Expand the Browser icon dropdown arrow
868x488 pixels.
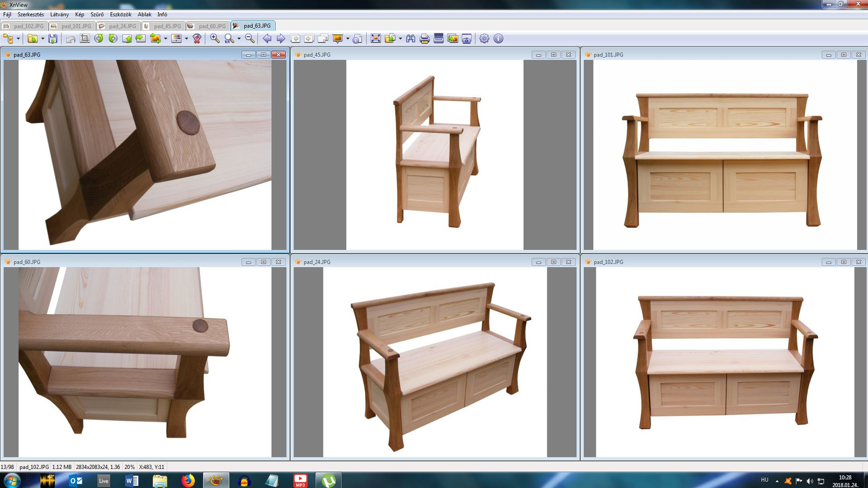point(18,39)
